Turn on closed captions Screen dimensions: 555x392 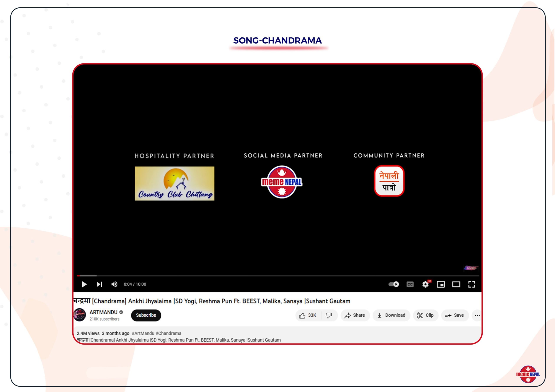tap(410, 284)
